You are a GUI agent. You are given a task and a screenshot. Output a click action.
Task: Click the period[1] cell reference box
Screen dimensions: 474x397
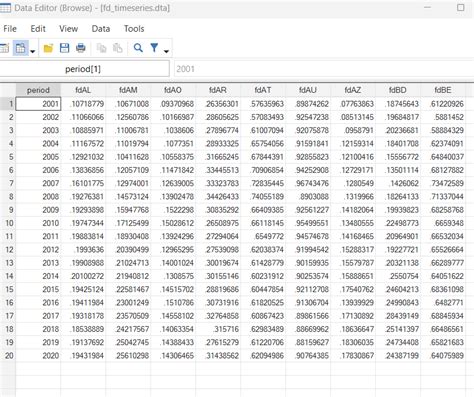tap(83, 69)
